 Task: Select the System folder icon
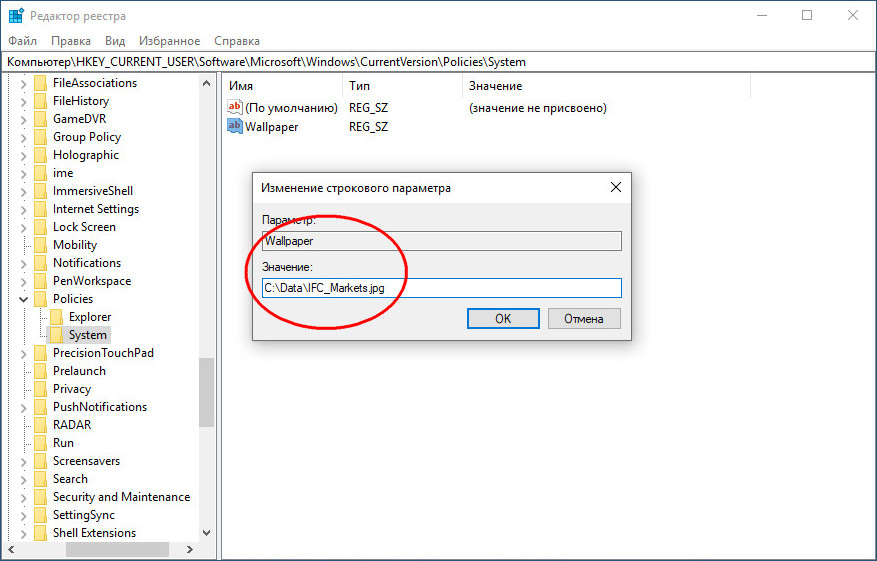56,335
